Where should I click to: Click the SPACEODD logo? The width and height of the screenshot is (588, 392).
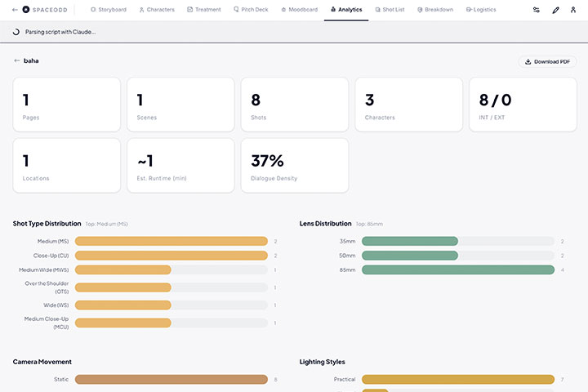(x=45, y=10)
